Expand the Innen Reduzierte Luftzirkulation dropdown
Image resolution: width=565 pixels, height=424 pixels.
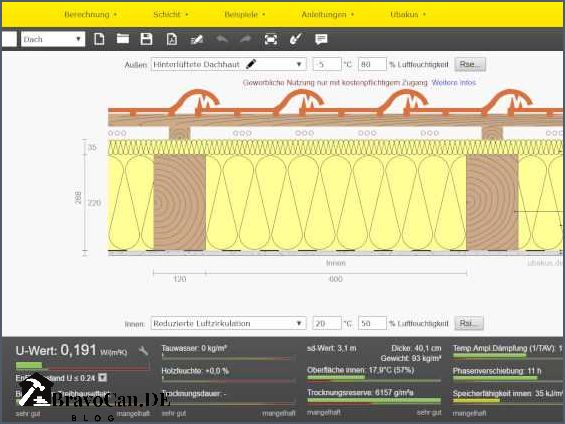pos(229,323)
